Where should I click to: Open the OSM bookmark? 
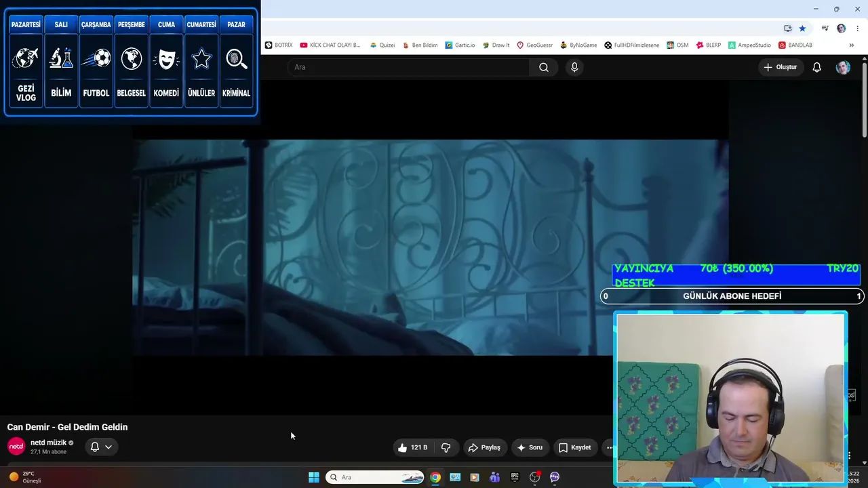click(x=677, y=45)
